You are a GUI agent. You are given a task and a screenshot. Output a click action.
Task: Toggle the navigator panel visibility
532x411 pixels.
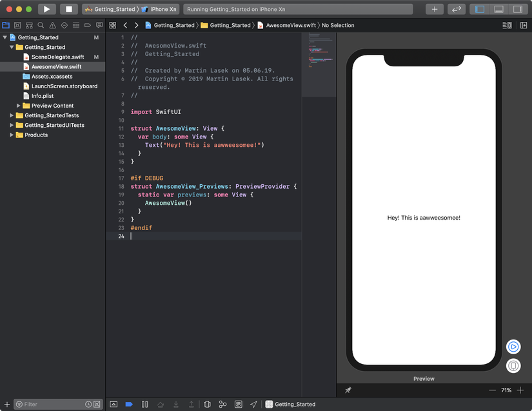coord(479,9)
